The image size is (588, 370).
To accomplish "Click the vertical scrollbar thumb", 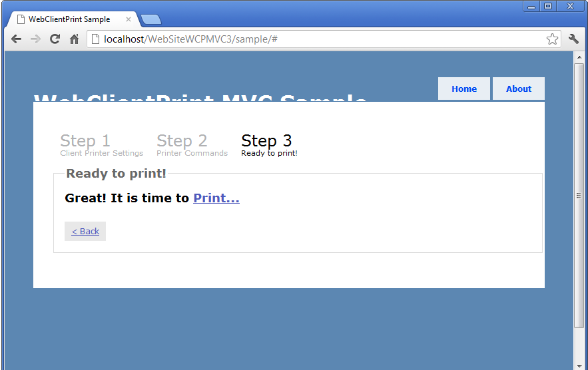I will coord(579,195).
